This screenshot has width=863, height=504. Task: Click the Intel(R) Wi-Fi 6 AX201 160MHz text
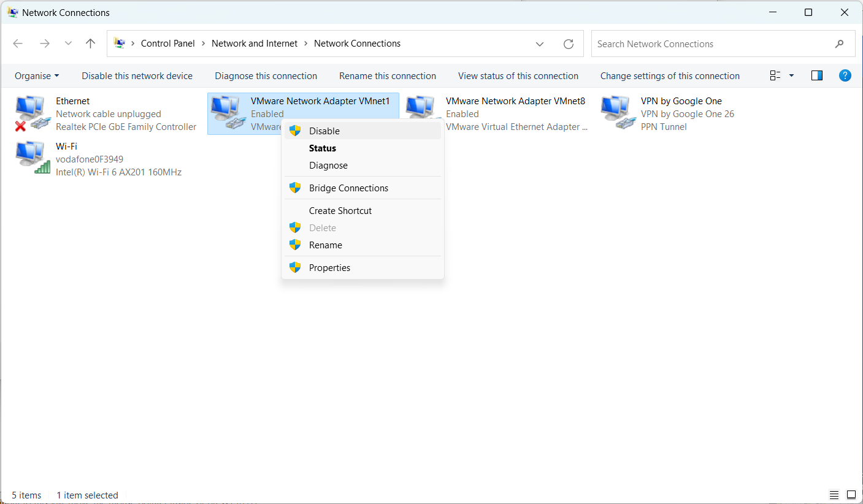click(119, 172)
